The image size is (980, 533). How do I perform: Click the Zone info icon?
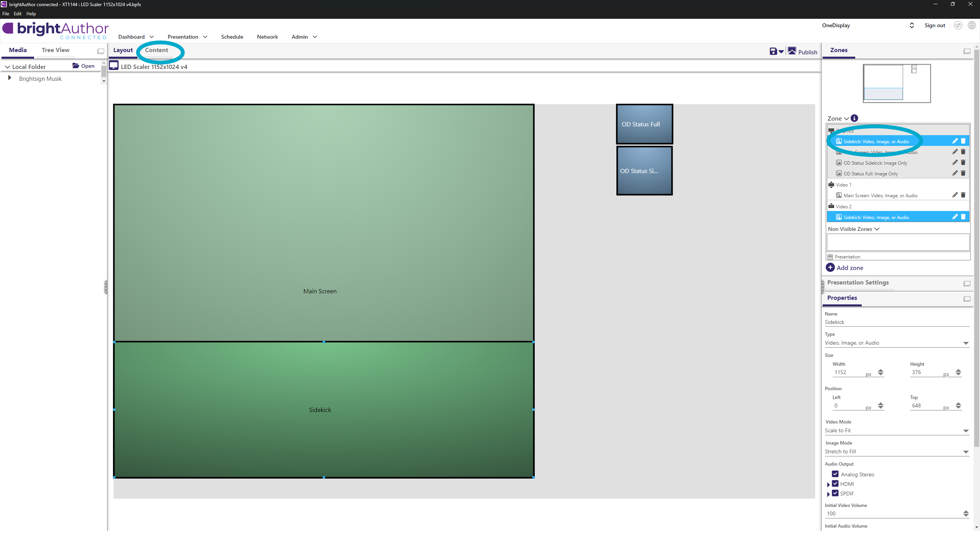[x=854, y=118]
